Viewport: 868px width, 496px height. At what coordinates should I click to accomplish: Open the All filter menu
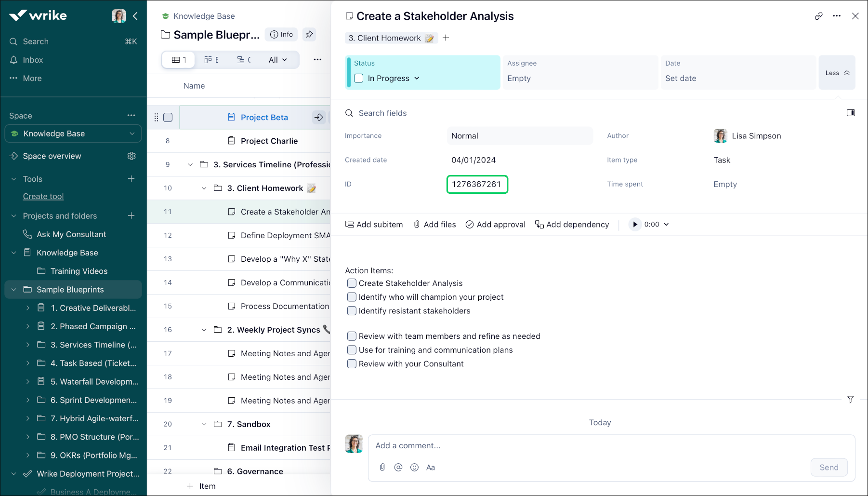pos(277,60)
